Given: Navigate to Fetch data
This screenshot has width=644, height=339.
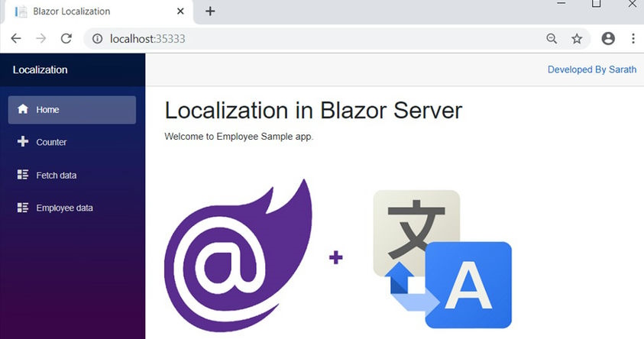Looking at the screenshot, I should click(x=72, y=176).
